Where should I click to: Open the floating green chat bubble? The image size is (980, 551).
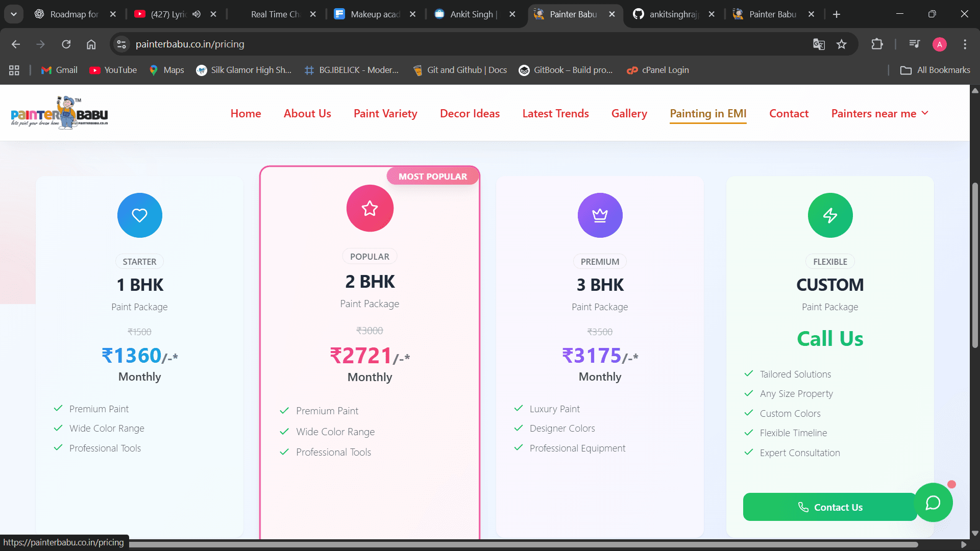[x=933, y=503]
